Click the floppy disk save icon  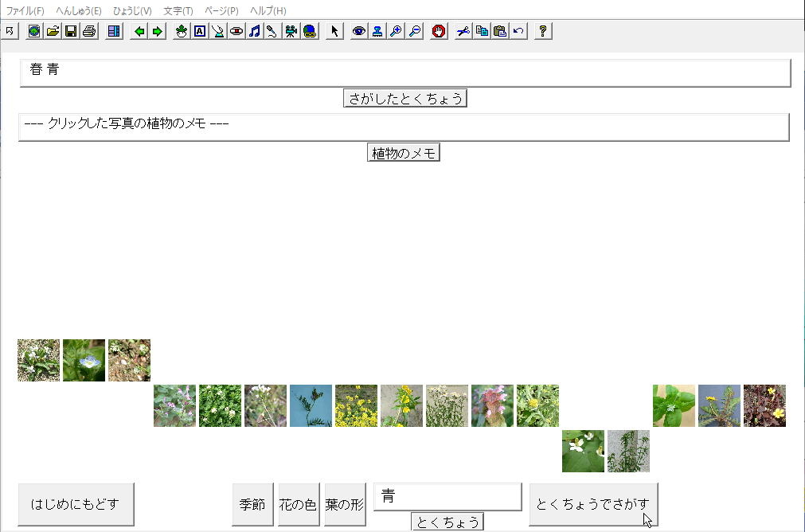coord(70,31)
